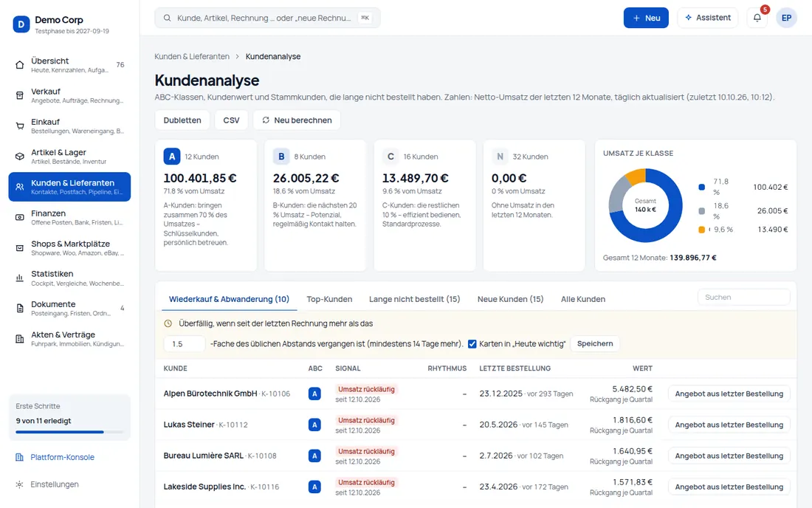Image resolution: width=812 pixels, height=508 pixels.
Task: Click the Finanzen money icon
Action: (20, 218)
